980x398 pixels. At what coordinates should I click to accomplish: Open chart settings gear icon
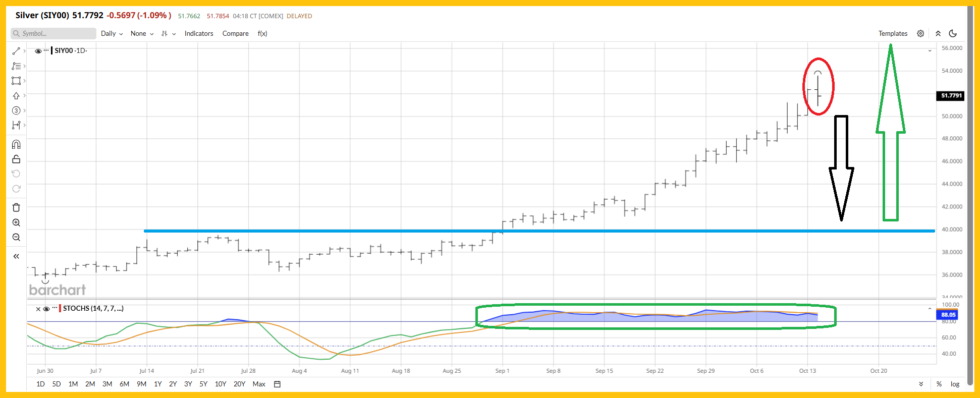(x=920, y=33)
